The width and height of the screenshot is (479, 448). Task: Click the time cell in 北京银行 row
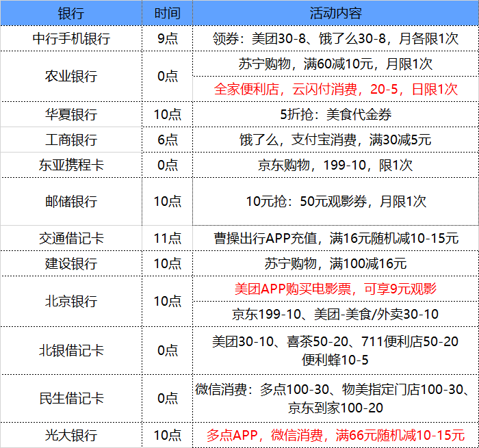[x=168, y=302]
